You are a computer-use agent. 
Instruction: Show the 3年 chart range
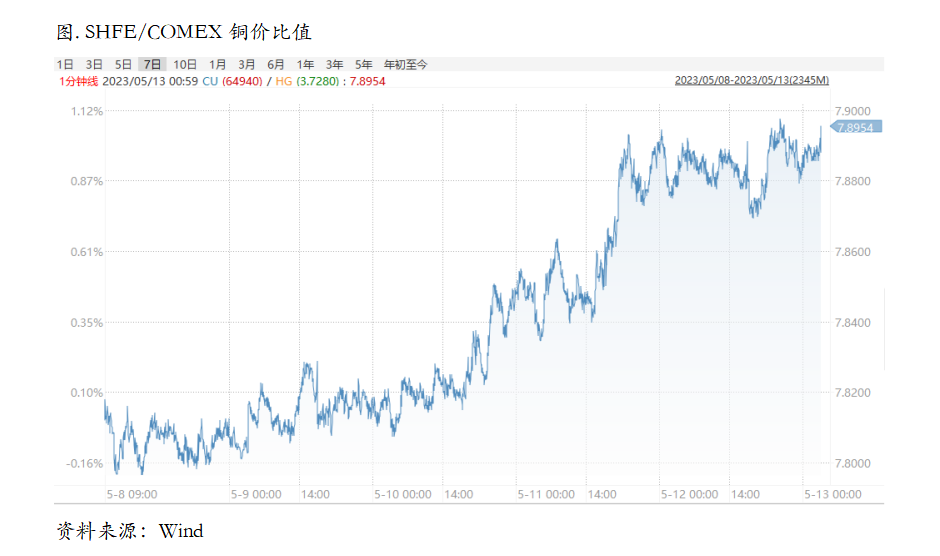tap(335, 64)
